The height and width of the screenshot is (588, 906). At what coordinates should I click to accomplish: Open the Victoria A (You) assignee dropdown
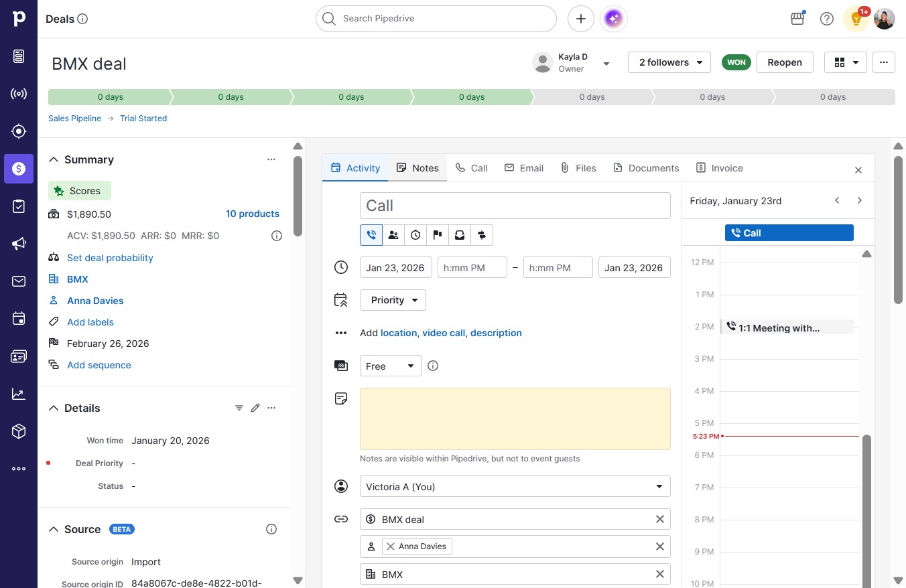(515, 486)
